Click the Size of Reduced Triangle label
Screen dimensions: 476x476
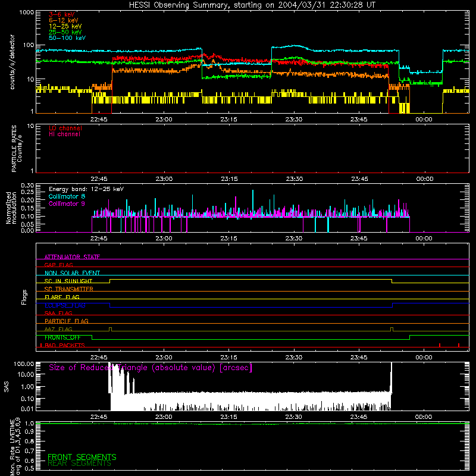pos(151,368)
